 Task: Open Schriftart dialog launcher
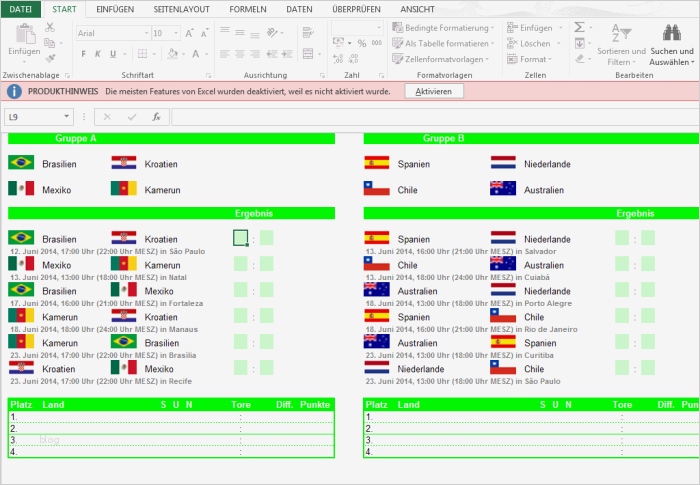[x=208, y=75]
